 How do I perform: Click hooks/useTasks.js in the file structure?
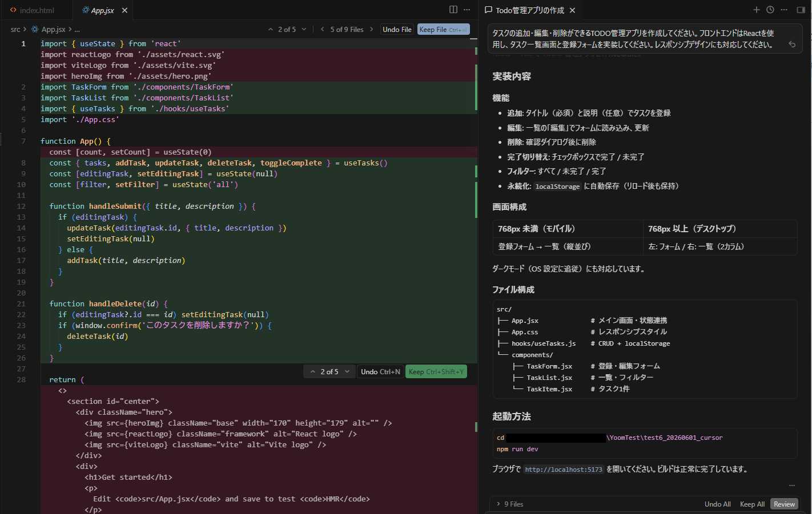[544, 343]
